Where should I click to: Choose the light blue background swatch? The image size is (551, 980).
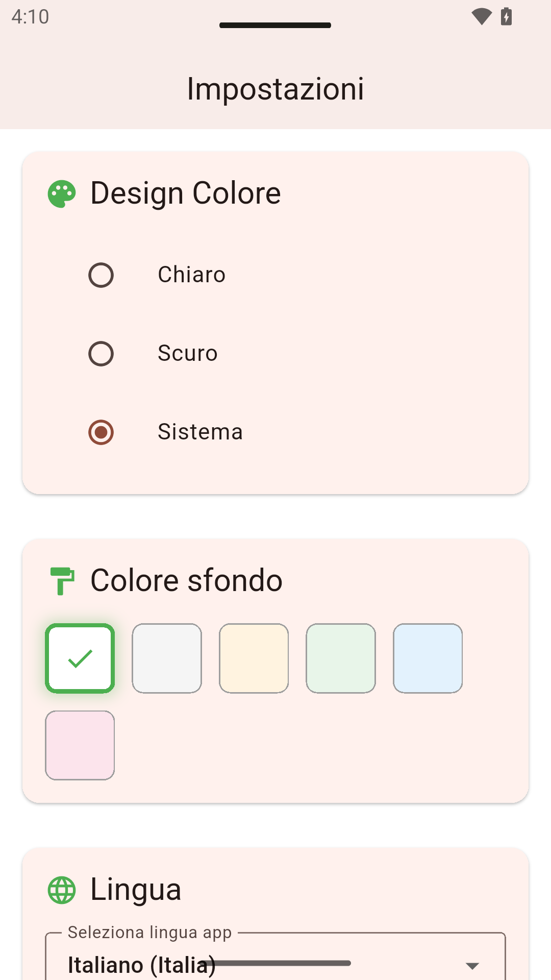[x=428, y=658]
